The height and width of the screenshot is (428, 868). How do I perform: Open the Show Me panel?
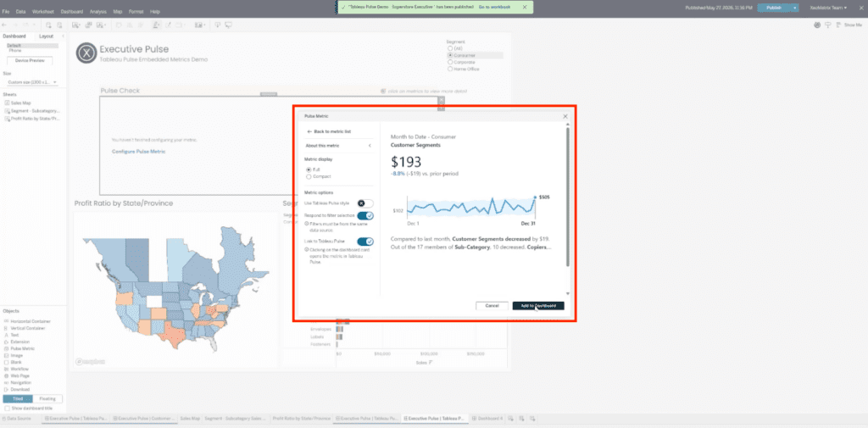pos(849,25)
